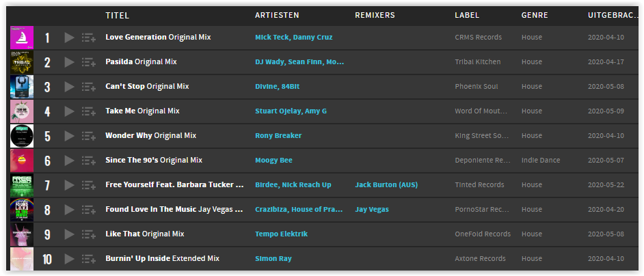Open Love Generation track title

(x=136, y=37)
